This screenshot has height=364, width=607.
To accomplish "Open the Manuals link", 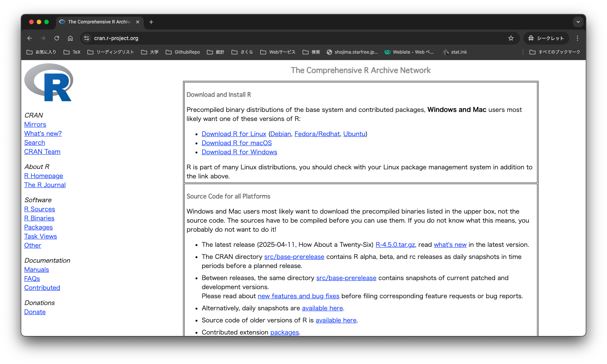I will click(37, 270).
